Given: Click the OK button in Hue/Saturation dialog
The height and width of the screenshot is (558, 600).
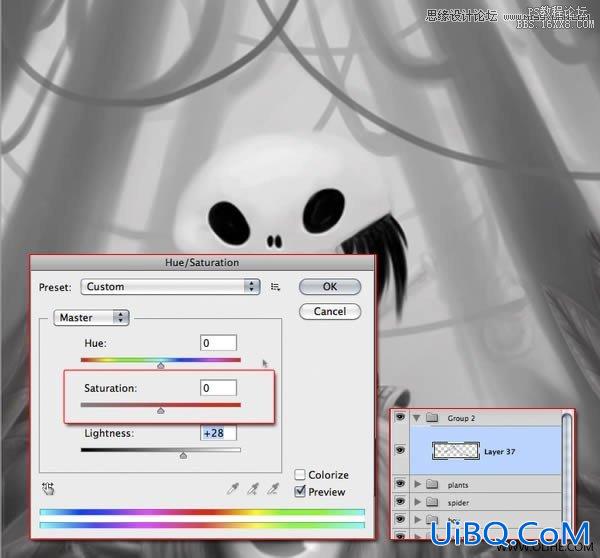Looking at the screenshot, I should [x=329, y=287].
